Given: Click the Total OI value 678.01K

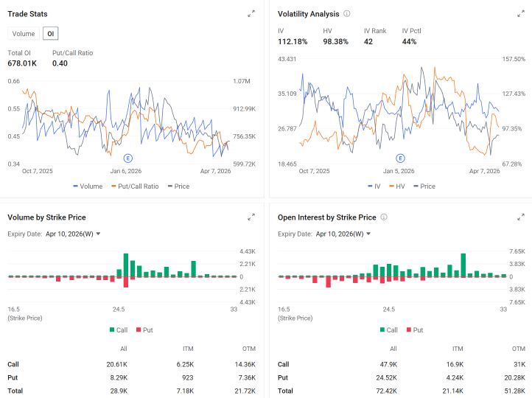Looking at the screenshot, I should pos(22,63).
